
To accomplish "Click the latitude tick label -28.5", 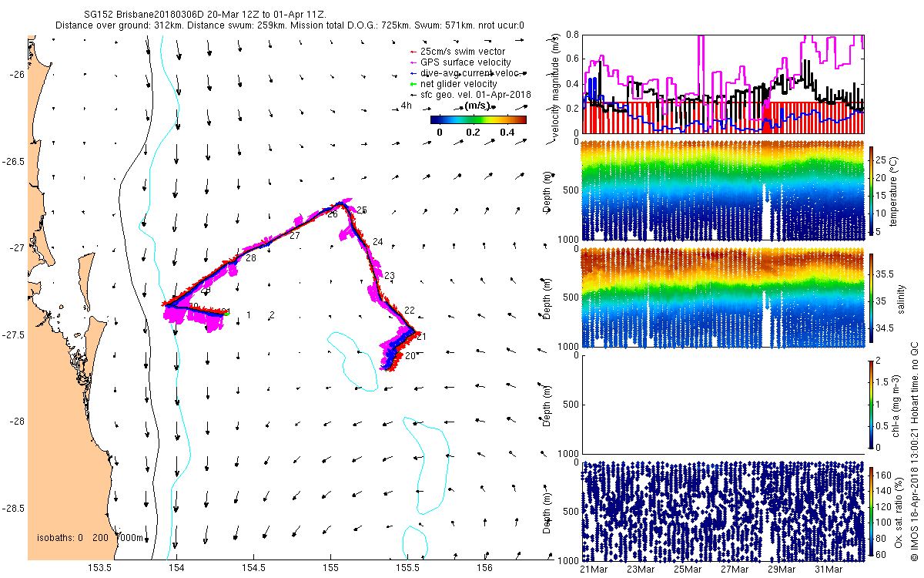I will pos(15,509).
